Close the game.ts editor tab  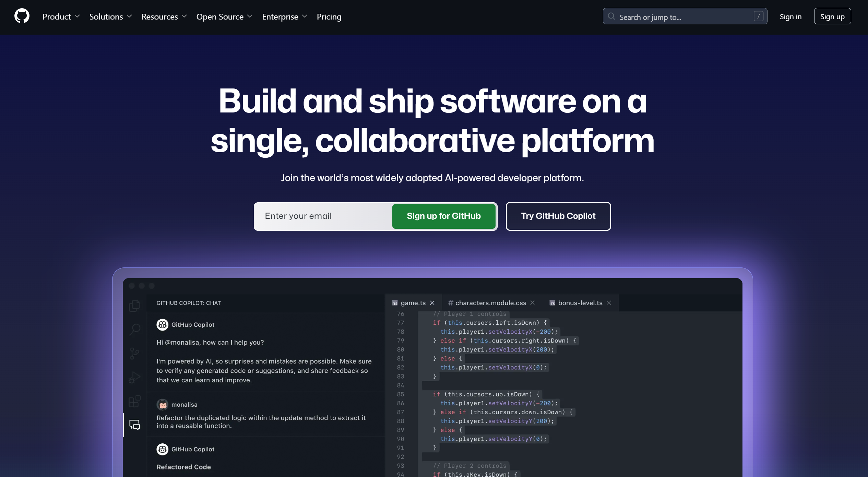[432, 303]
